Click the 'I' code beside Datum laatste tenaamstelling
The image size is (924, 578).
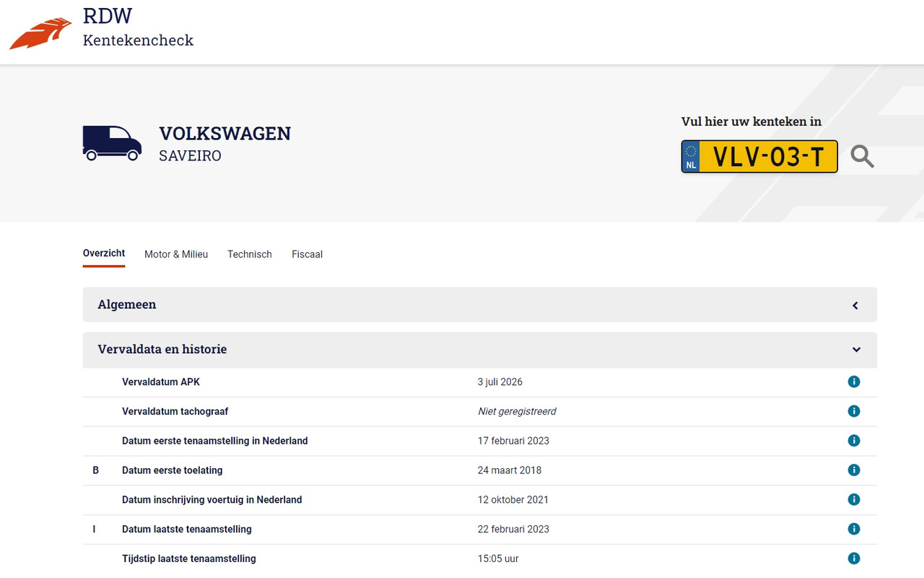(x=94, y=530)
